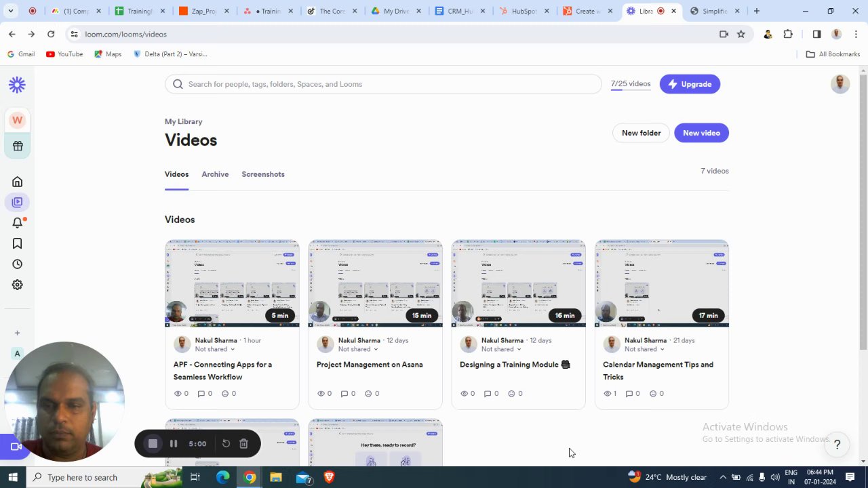Switch to the Screenshots tab
The image size is (868, 488).
263,174
